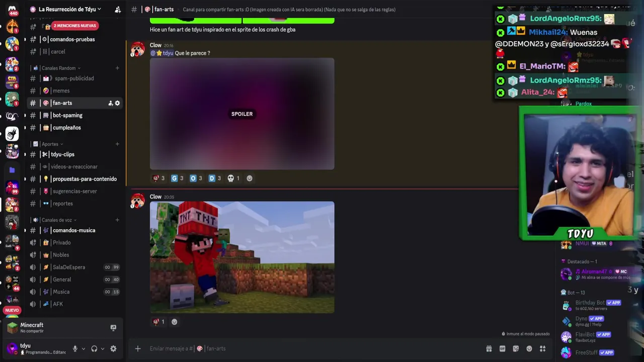Open Dyno bot avatar in member list

click(566, 321)
